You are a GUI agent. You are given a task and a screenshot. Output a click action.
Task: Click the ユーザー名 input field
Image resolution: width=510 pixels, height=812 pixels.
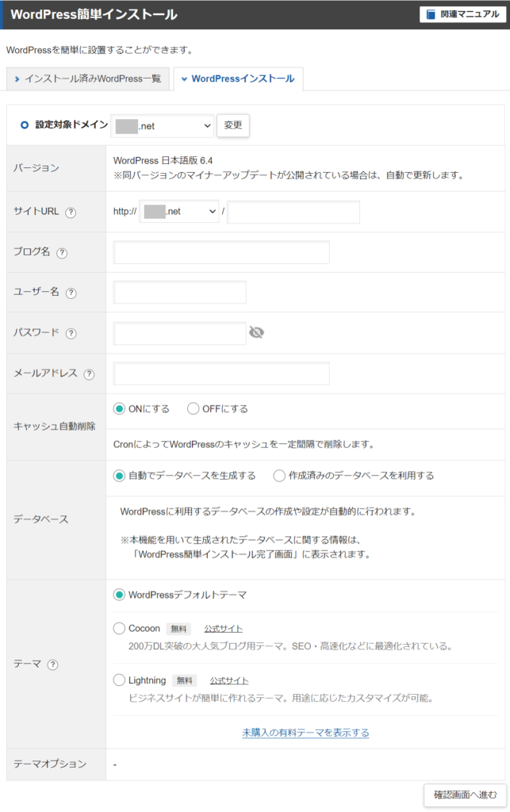[x=180, y=293]
